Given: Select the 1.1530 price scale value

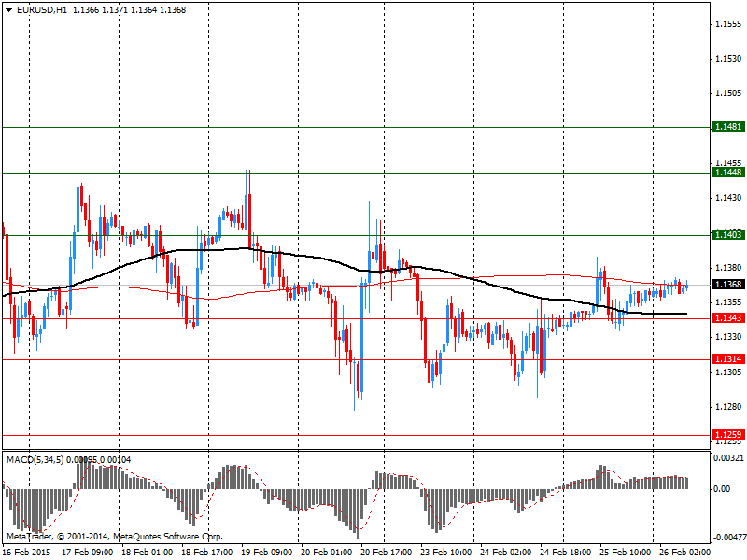Looking at the screenshot, I should (729, 59).
